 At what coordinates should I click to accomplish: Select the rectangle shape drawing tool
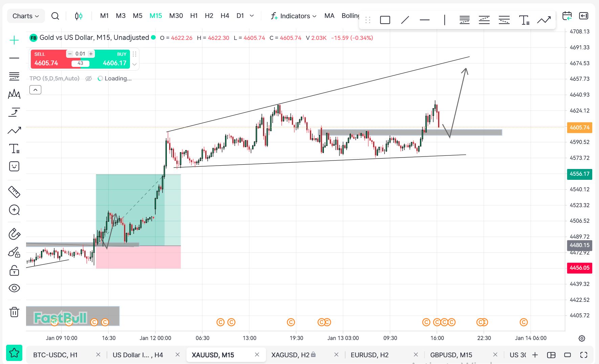click(x=385, y=20)
